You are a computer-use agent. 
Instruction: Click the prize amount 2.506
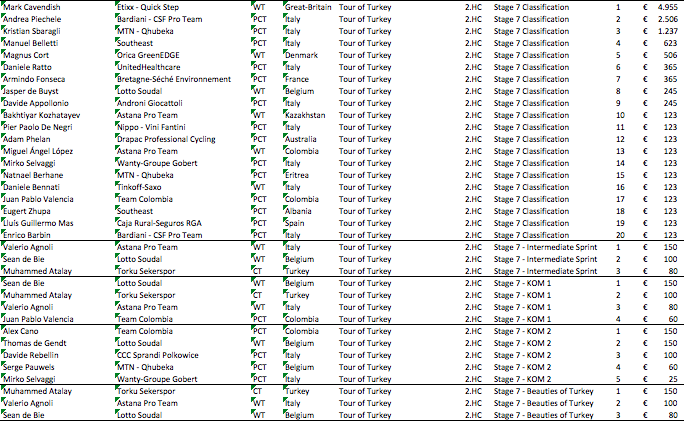[667, 19]
